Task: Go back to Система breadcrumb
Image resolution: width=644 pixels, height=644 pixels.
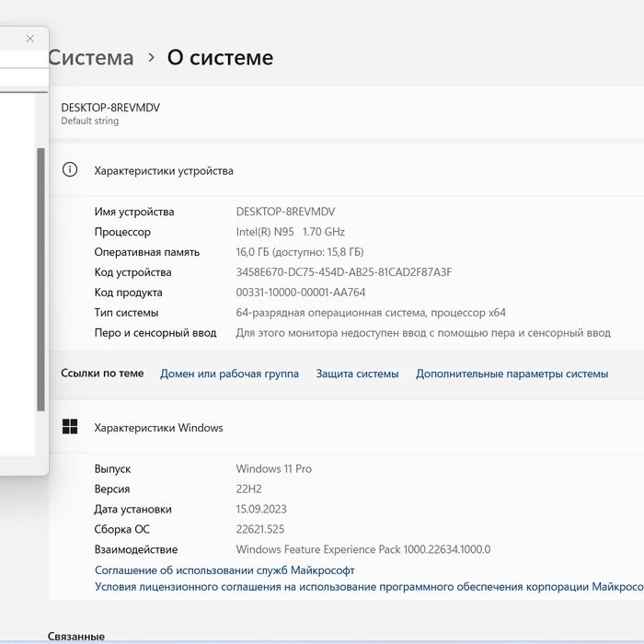Action: [x=91, y=57]
